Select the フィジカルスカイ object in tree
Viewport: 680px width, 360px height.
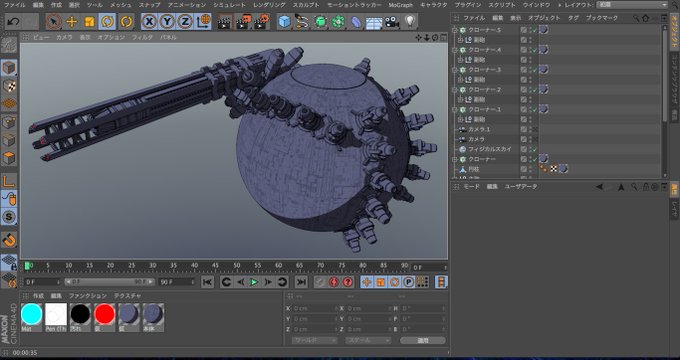[x=490, y=149]
